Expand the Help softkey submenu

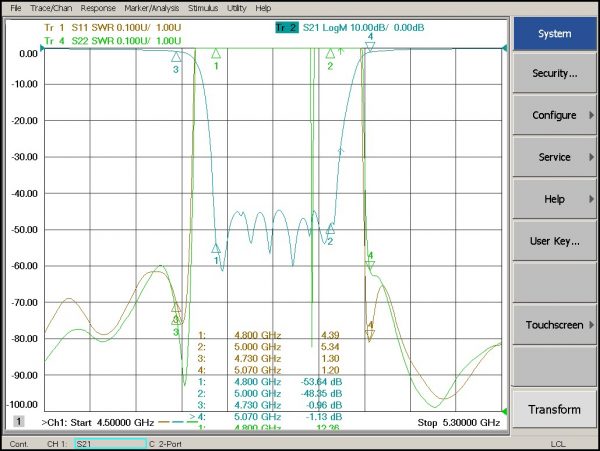[x=554, y=199]
